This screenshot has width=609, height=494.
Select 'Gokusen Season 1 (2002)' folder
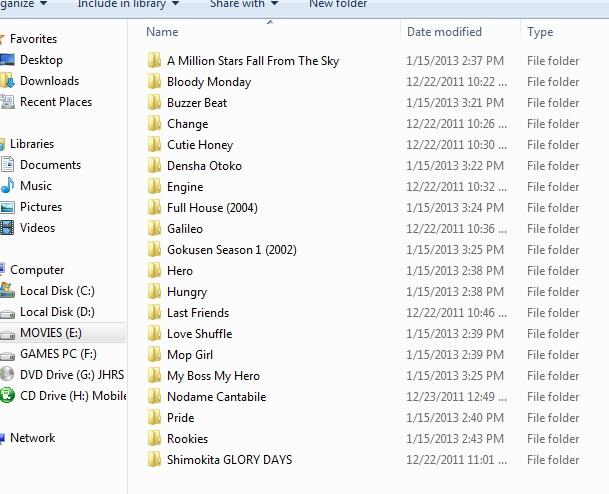(x=232, y=250)
